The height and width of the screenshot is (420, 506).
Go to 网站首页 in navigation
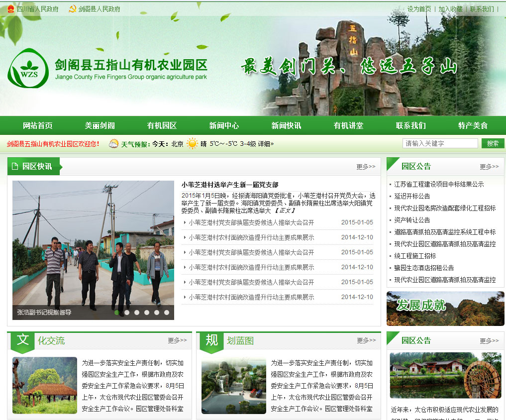[x=37, y=125]
